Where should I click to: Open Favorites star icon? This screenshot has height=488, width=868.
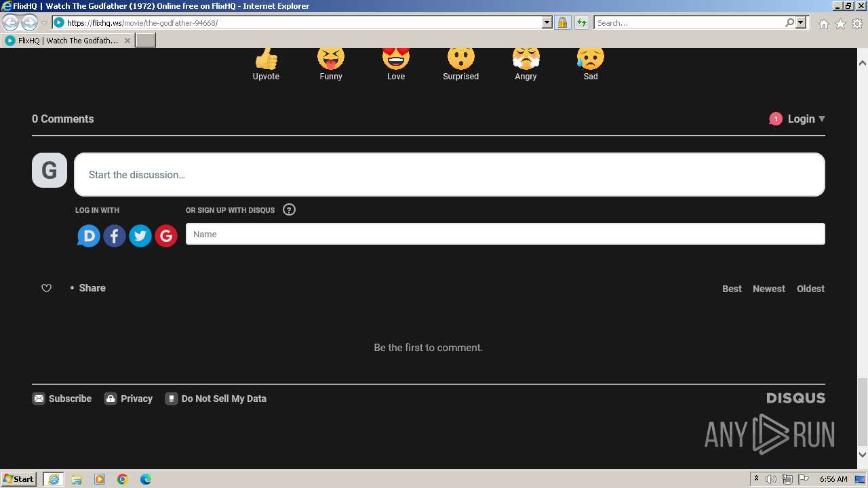840,24
